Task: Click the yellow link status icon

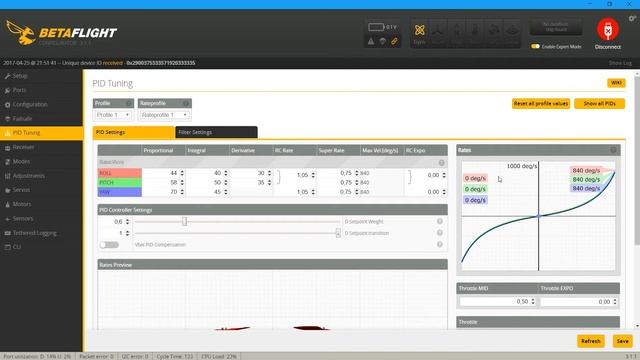Action: click(394, 41)
